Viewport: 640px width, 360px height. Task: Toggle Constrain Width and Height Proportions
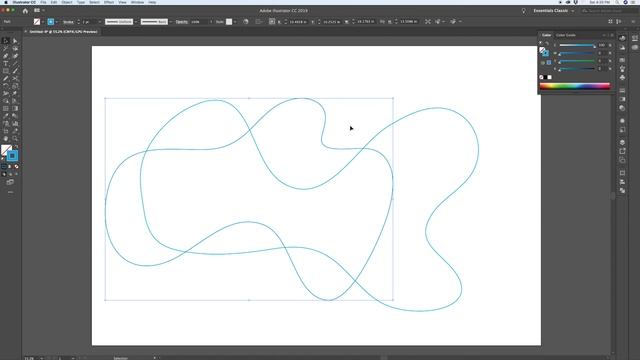(x=382, y=22)
